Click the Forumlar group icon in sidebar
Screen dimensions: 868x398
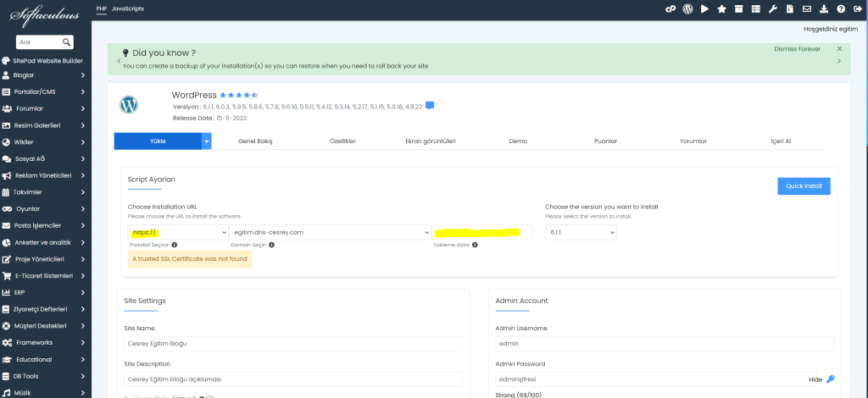(x=7, y=108)
